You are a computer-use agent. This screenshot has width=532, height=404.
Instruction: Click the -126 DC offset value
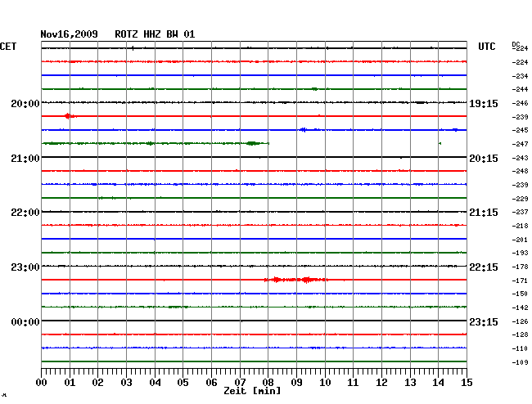point(520,321)
